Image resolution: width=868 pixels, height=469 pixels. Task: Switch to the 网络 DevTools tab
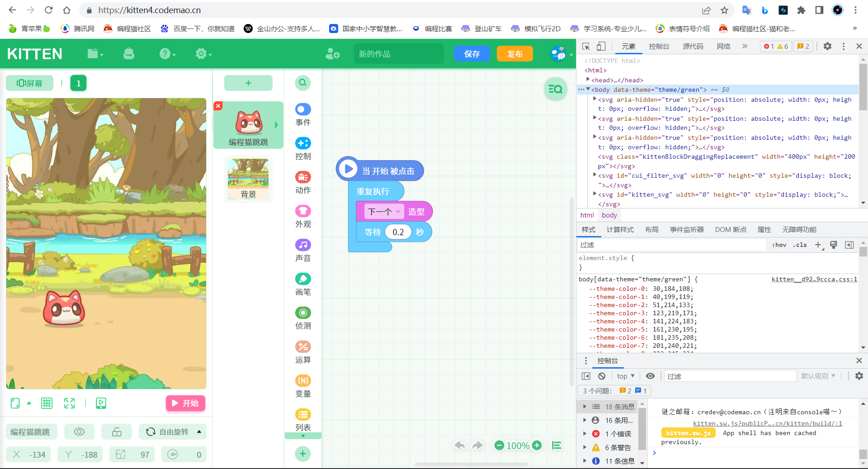(x=723, y=46)
